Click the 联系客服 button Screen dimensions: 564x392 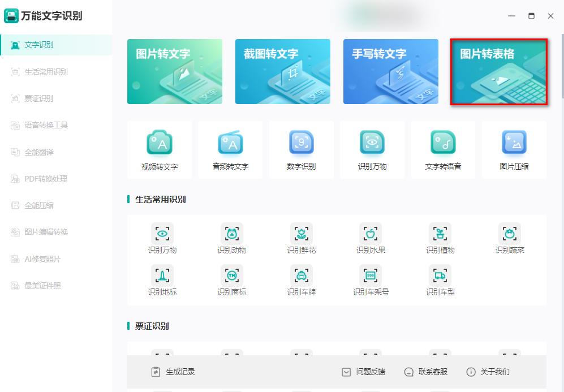[x=426, y=372]
